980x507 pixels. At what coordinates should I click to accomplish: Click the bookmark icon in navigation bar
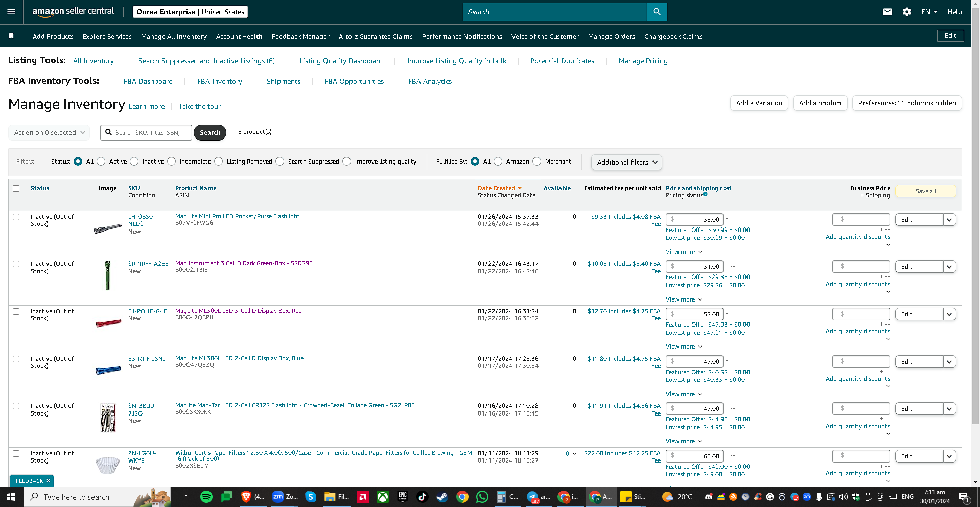point(11,36)
